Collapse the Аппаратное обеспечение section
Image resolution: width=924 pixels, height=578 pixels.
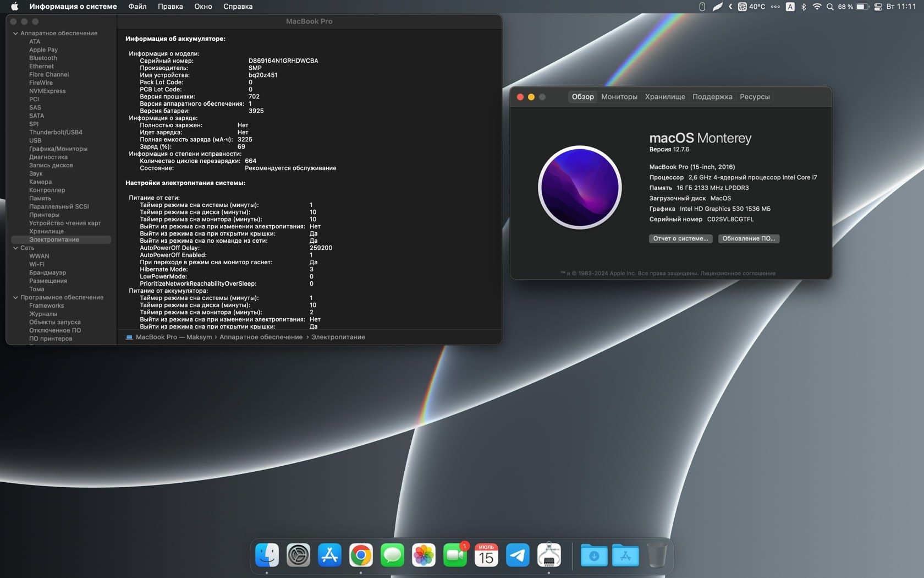pyautogui.click(x=15, y=33)
